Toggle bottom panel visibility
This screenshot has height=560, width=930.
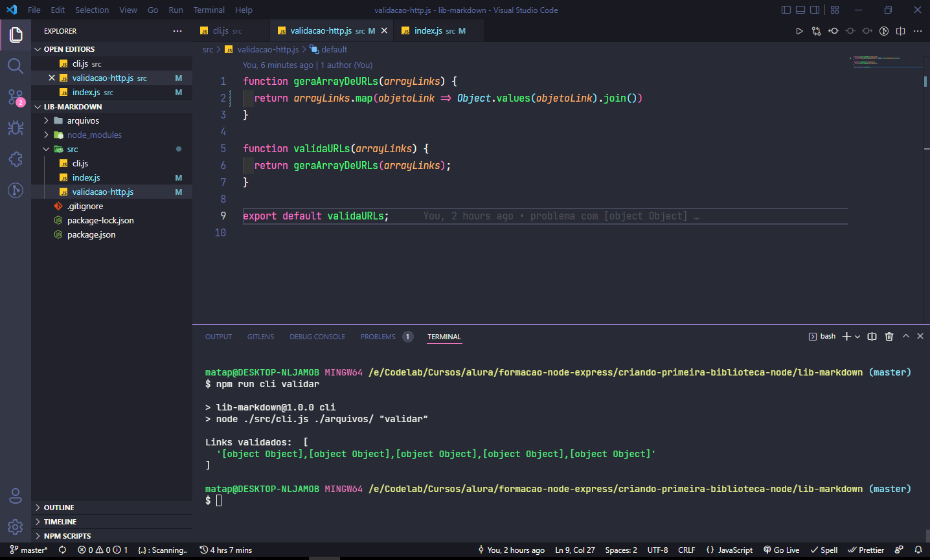pos(800,10)
